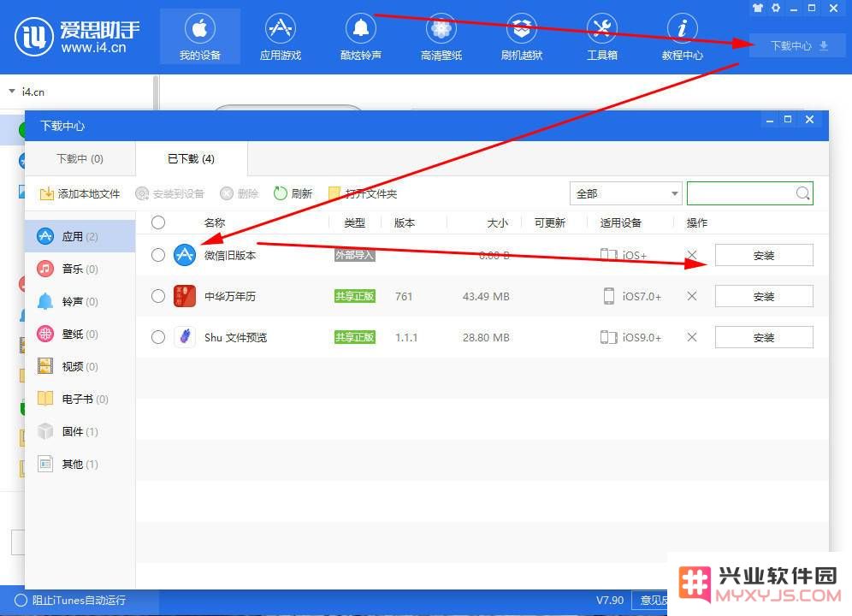852x616 pixels.
Task: Toggle 阻止iTunes自动运行 option
Action: (x=71, y=601)
